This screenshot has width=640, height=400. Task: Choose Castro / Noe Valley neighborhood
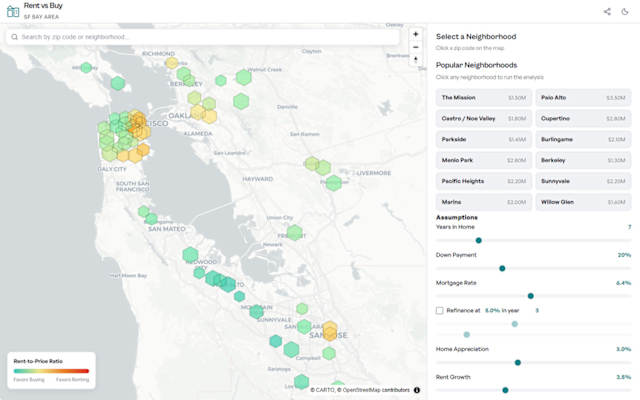click(x=484, y=119)
